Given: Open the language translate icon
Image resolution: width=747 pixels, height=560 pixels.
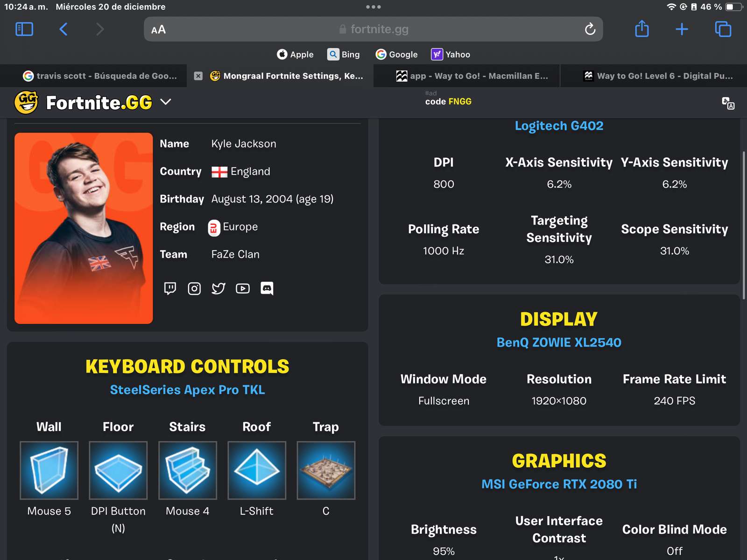Looking at the screenshot, I should coord(728,103).
